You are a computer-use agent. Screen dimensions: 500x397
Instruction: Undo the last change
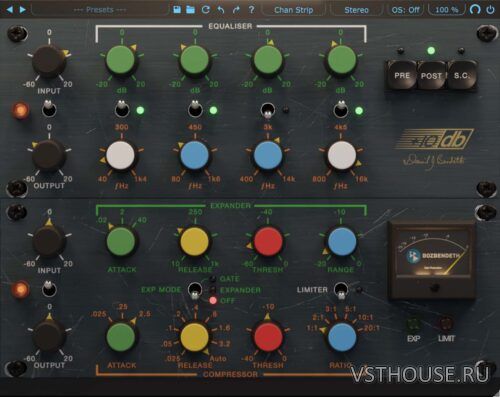click(221, 10)
